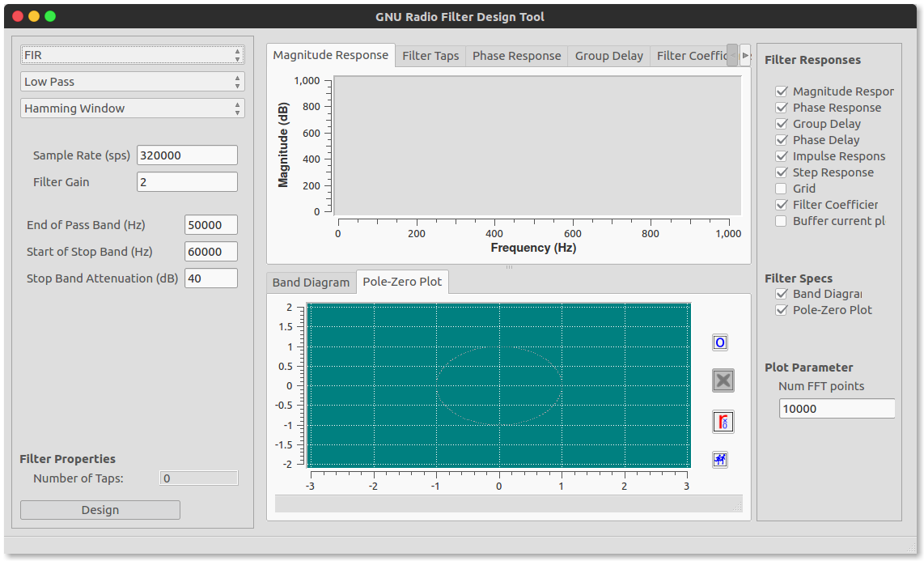Click the tab bar right scroll arrow

[745, 55]
